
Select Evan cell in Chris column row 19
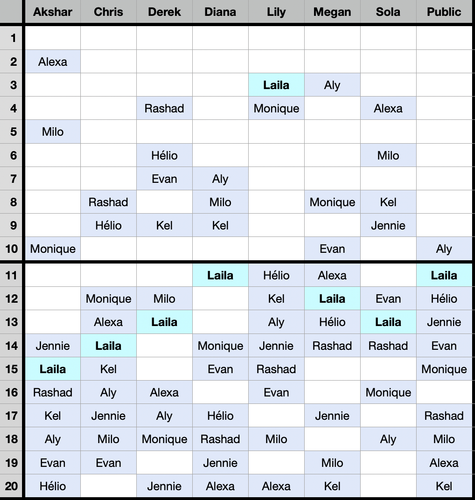point(108,463)
